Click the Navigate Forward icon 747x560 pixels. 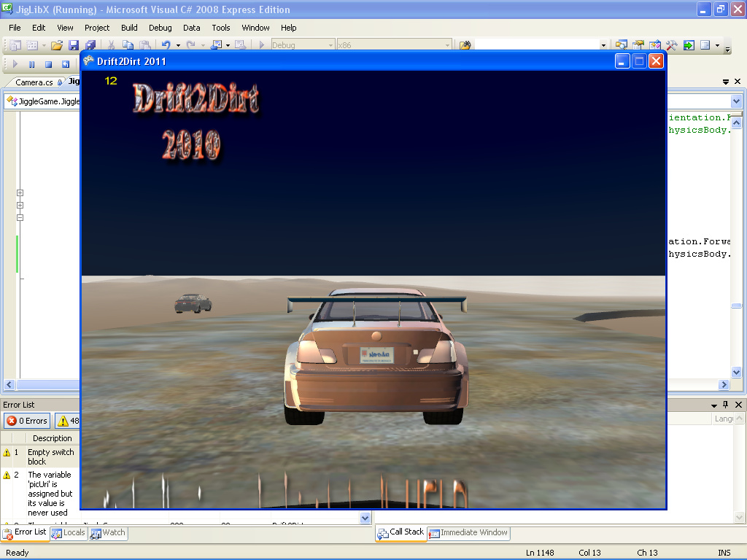point(240,45)
